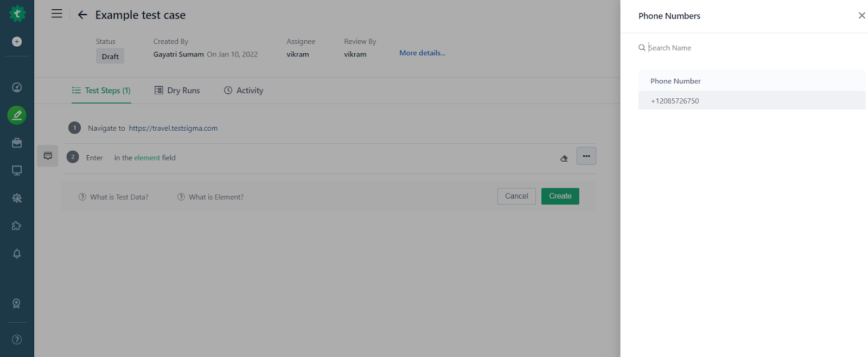Open the briefcase sidebar icon
868x357 pixels.
(17, 143)
